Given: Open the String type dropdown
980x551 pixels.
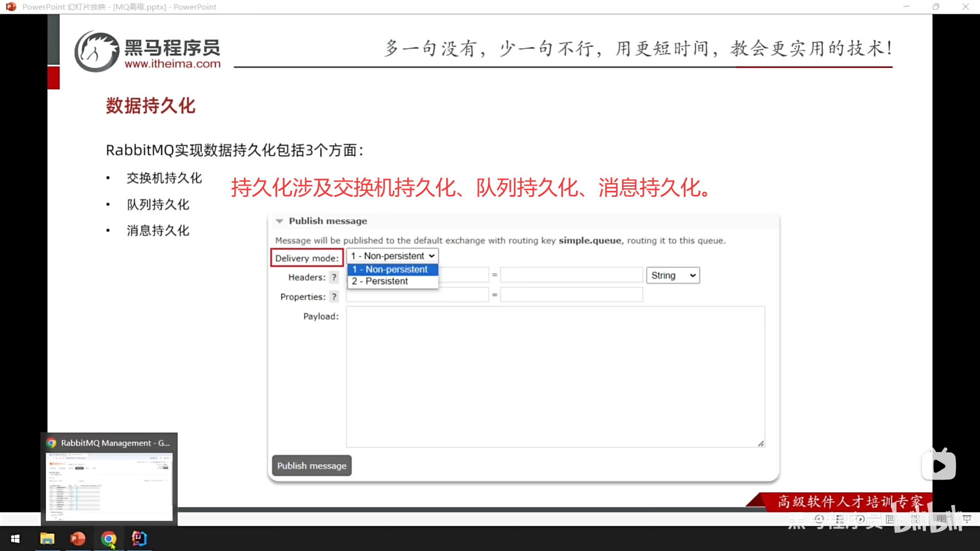Looking at the screenshot, I should pyautogui.click(x=673, y=275).
